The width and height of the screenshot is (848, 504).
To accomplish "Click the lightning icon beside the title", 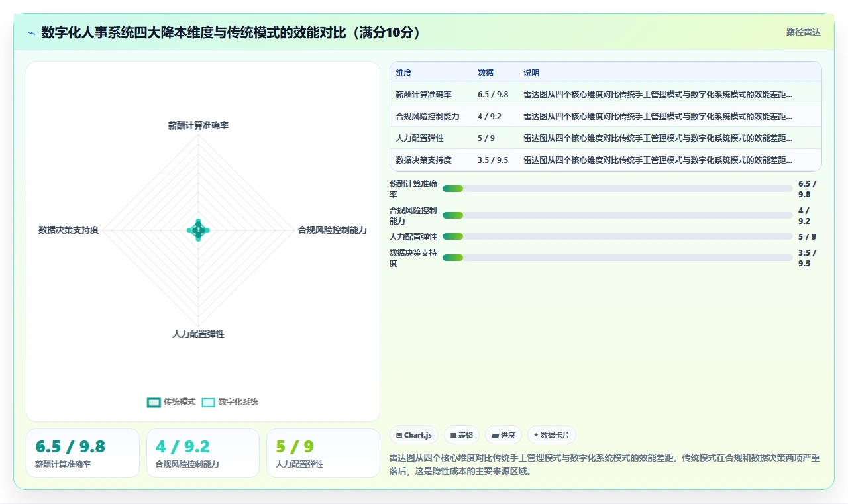I will coord(31,32).
